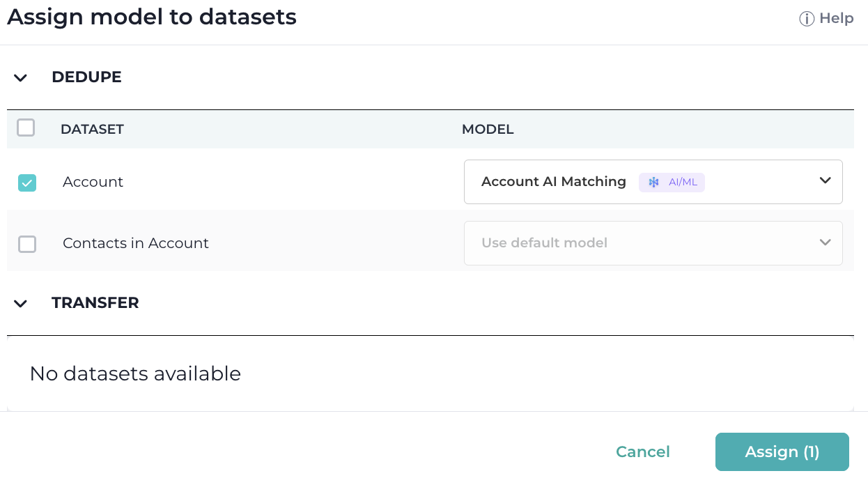
Task: Click the TRANSFER section heading
Action: 95,302
